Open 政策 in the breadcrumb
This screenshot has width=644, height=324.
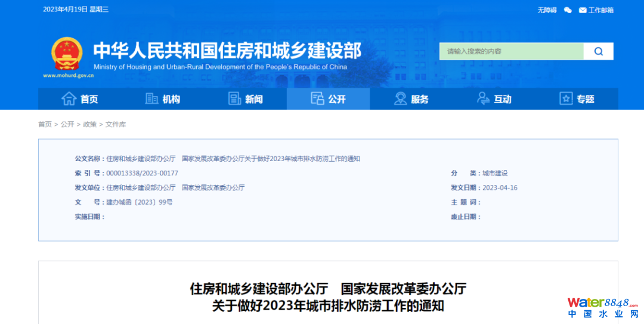(x=89, y=124)
